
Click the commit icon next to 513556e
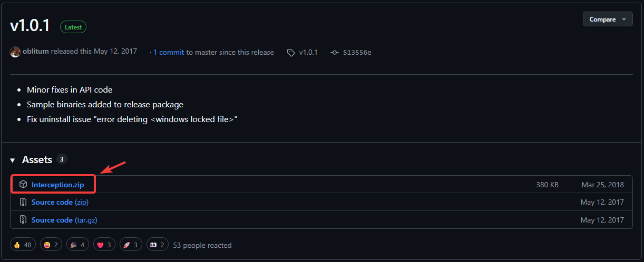coord(335,53)
